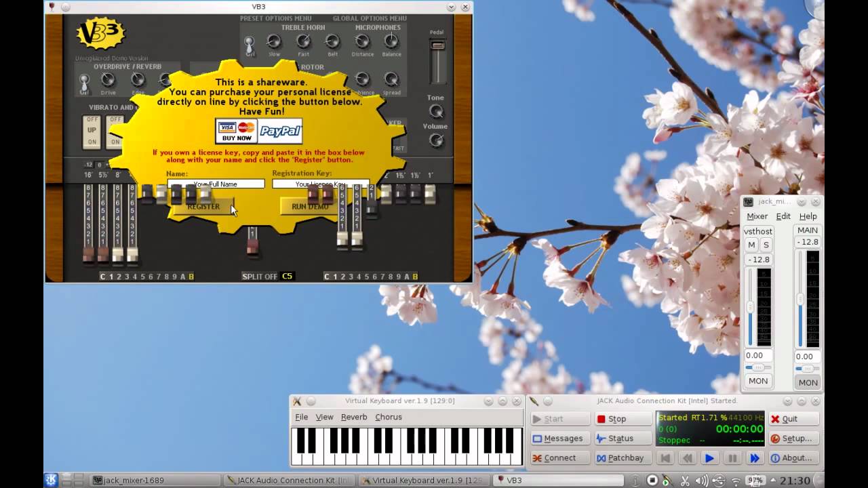Screen dimensions: 868x488
Task: Toggle MON on the MAIN channel
Action: [x=808, y=382]
